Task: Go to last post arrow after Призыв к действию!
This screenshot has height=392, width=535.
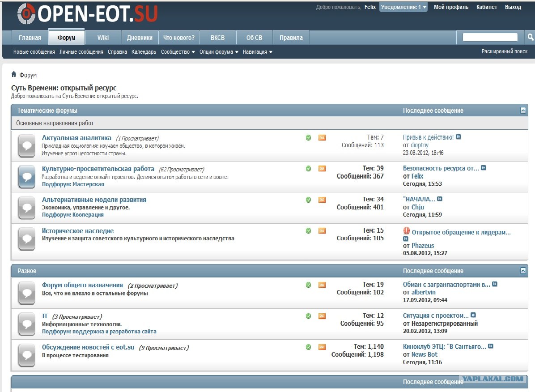Action: point(459,137)
